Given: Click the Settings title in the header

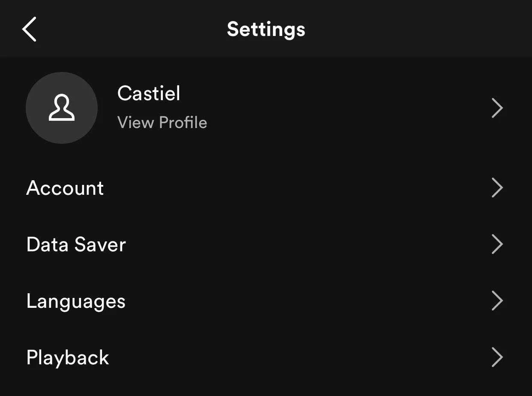Looking at the screenshot, I should pyautogui.click(x=266, y=30).
